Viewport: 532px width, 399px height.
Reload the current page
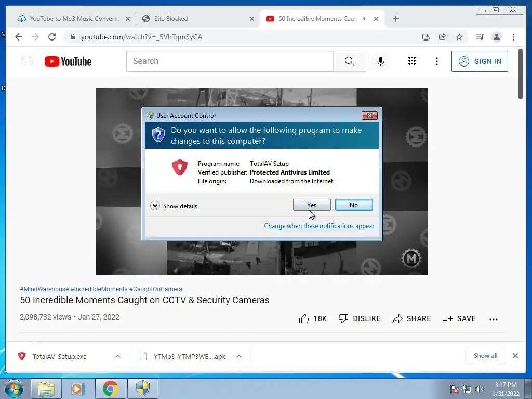(52, 37)
